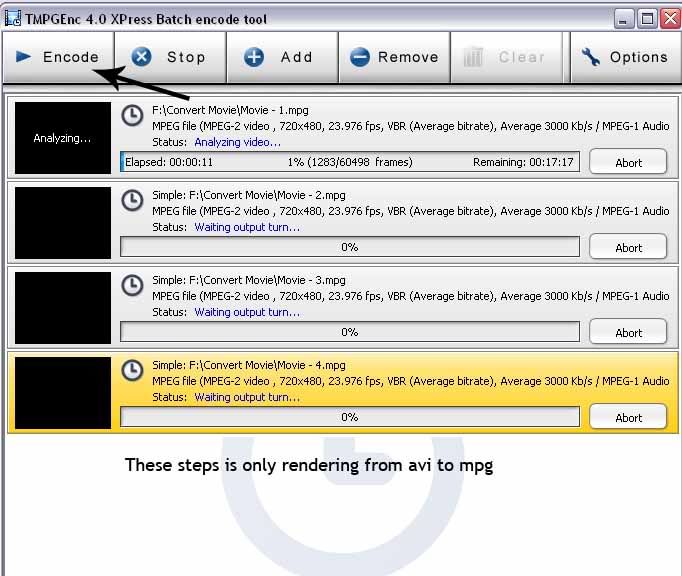Select the Analyzing preview thumbnail

(x=63, y=138)
